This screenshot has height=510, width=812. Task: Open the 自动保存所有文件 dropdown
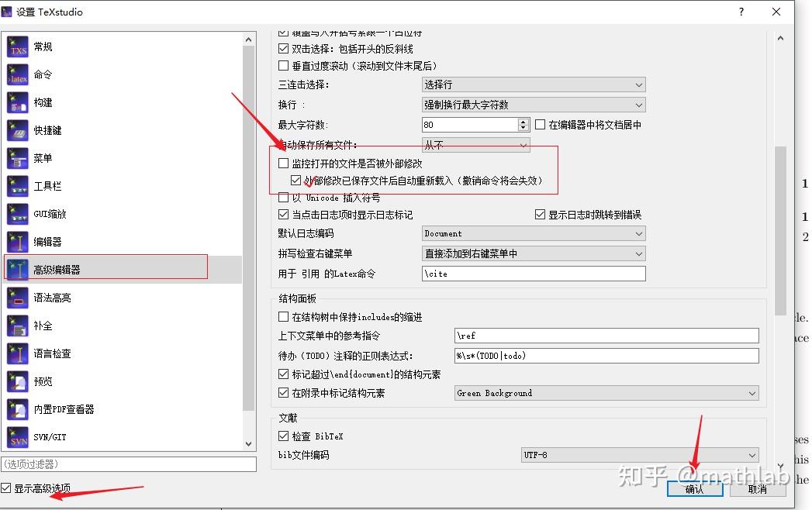tap(475, 143)
